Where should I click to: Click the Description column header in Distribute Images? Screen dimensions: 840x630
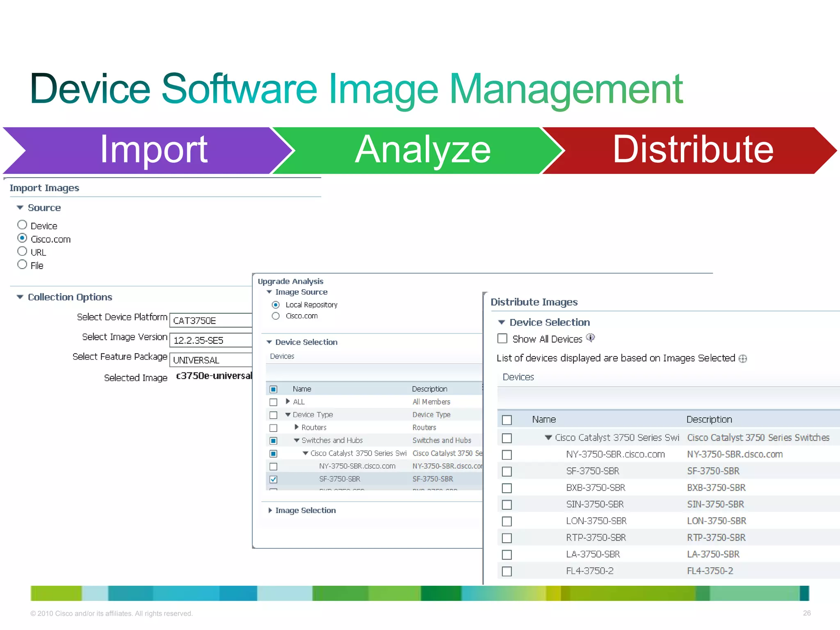[x=709, y=419]
